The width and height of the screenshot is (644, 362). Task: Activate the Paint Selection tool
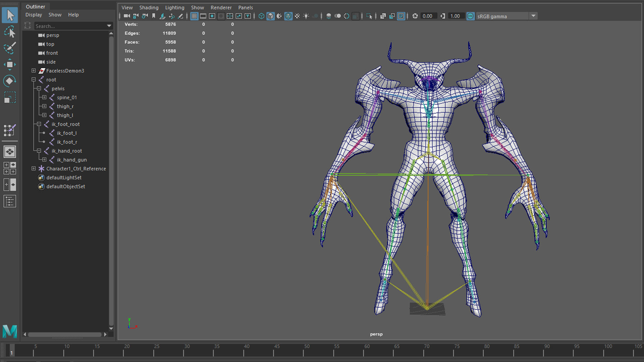[10, 48]
